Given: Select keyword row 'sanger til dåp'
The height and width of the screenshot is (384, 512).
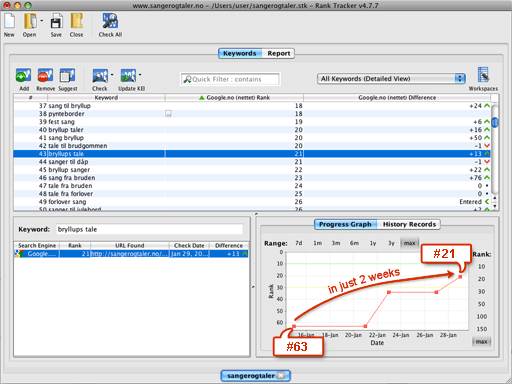Looking at the screenshot, I should pyautogui.click(x=252, y=162).
